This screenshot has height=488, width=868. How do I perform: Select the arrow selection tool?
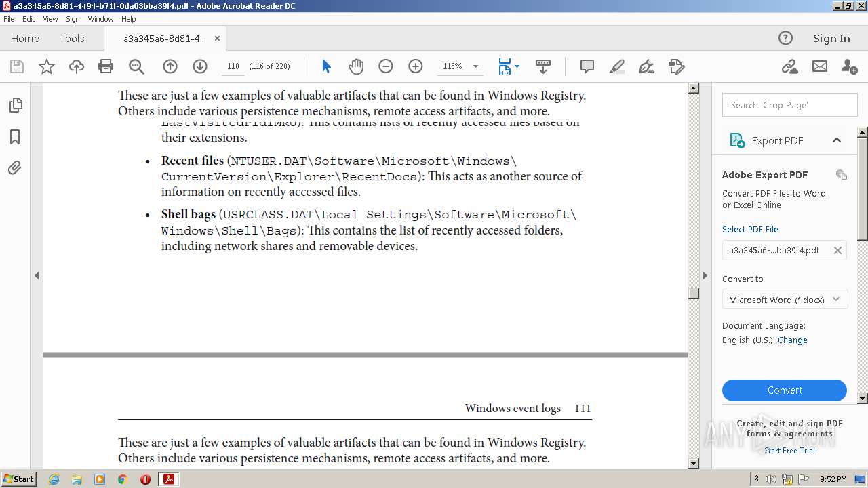[326, 66]
